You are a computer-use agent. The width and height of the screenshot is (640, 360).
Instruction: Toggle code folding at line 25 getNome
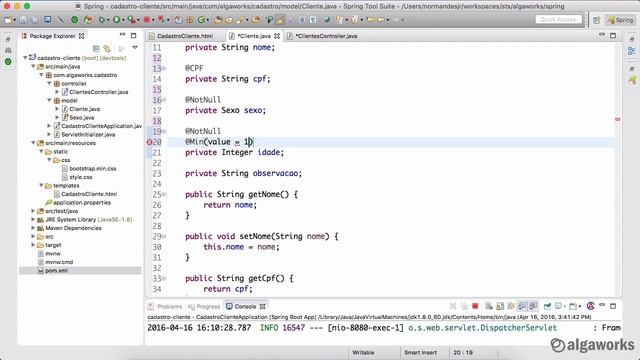pos(164,194)
